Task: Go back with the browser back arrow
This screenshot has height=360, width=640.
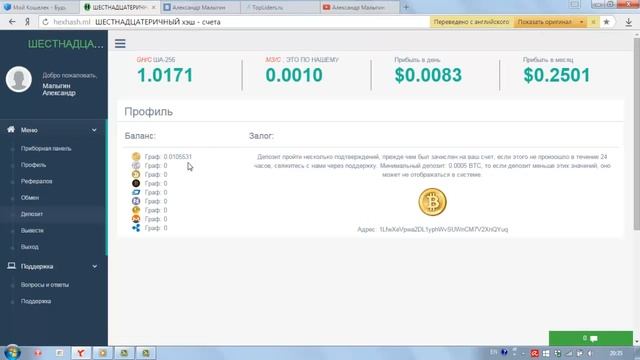Action: [12, 22]
